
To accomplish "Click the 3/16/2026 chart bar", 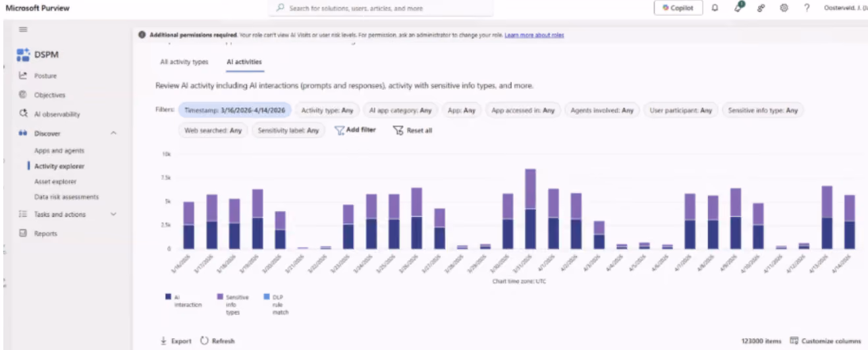I will (x=189, y=225).
